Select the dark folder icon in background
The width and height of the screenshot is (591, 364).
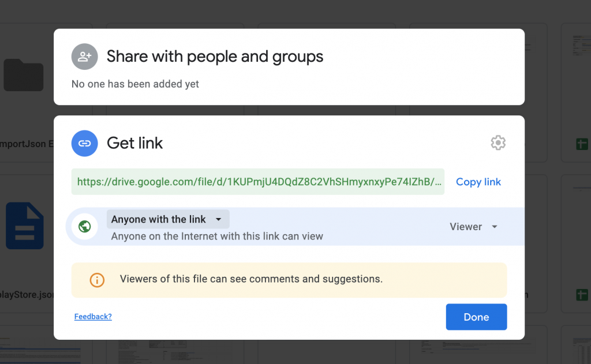[24, 76]
